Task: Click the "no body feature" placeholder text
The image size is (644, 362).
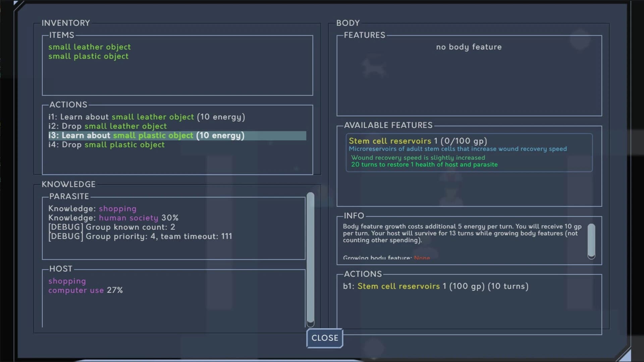Action: [x=469, y=47]
